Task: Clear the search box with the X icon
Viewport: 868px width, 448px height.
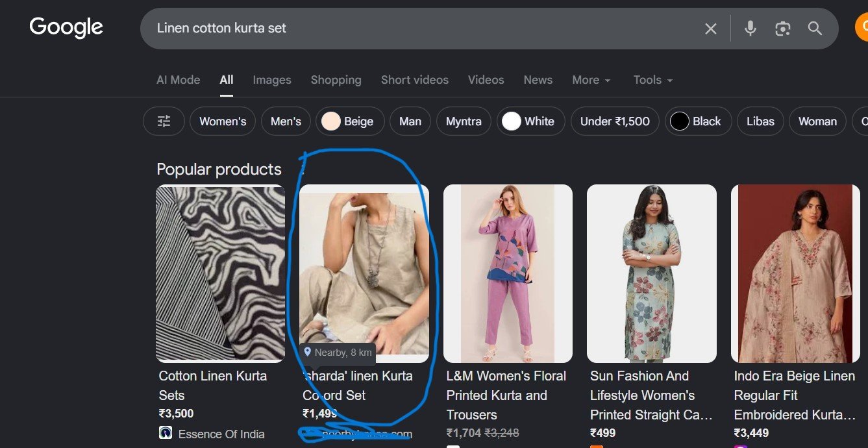Action: [x=711, y=29]
